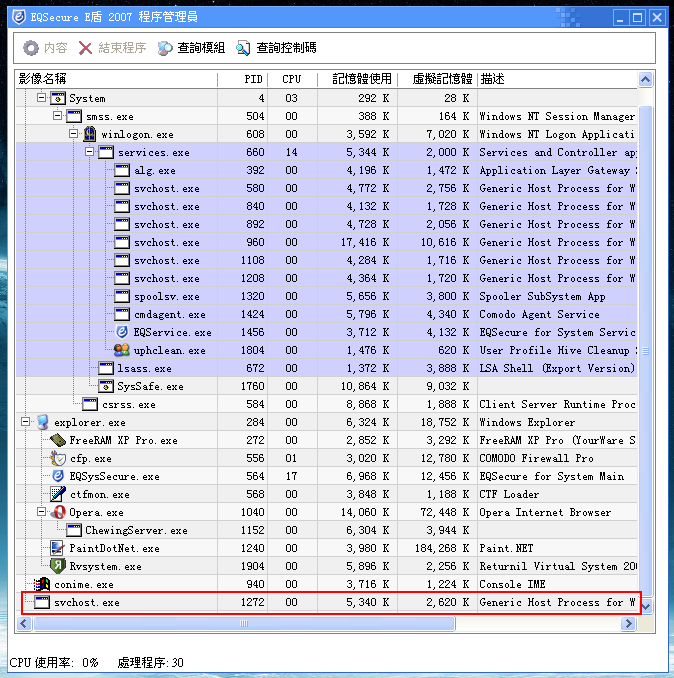Select the services.exe window icon
The width and height of the screenshot is (674, 678).
[106, 152]
